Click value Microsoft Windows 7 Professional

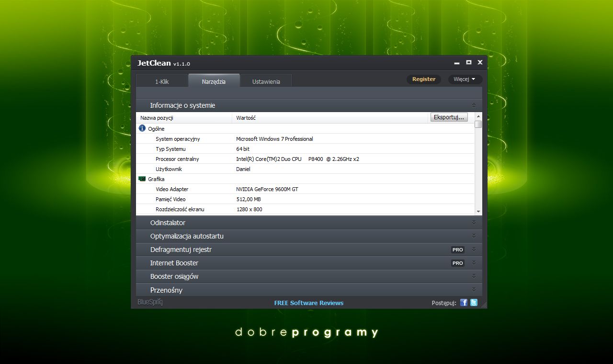pyautogui.click(x=274, y=139)
